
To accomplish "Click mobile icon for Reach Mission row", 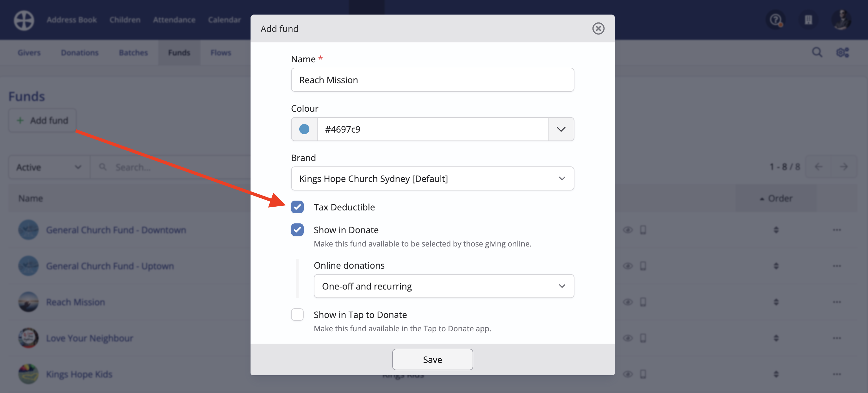I will pyautogui.click(x=643, y=302).
